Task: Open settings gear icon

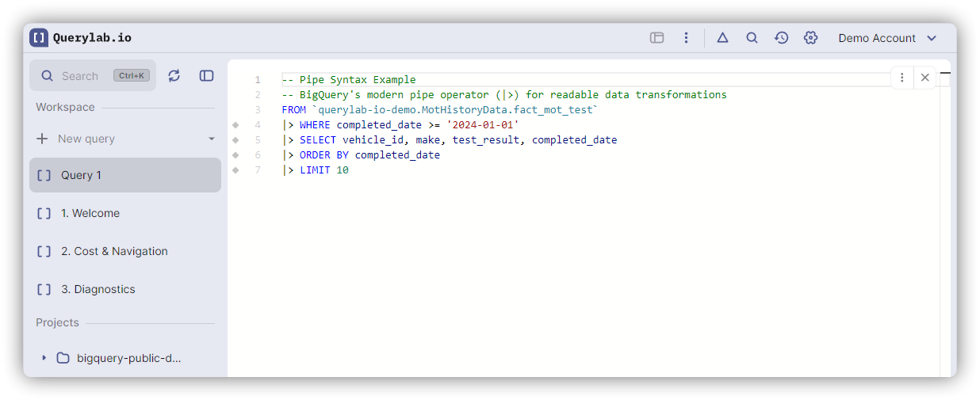Action: pos(810,38)
